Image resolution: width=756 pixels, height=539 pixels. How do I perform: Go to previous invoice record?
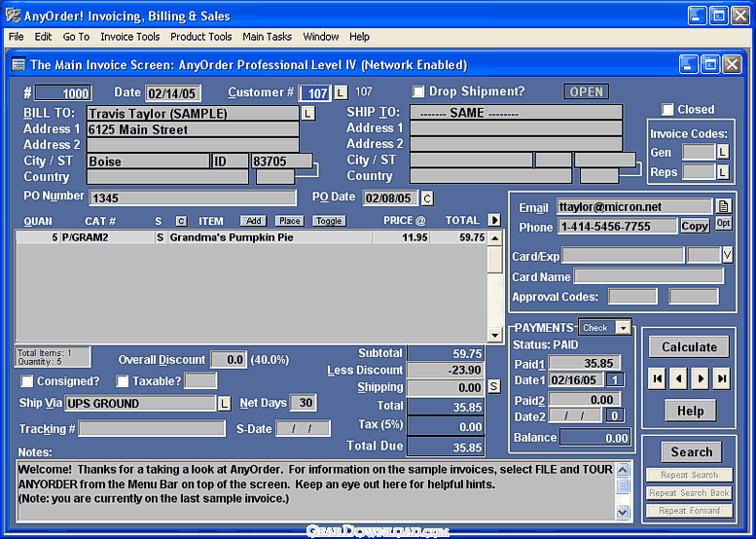[679, 378]
